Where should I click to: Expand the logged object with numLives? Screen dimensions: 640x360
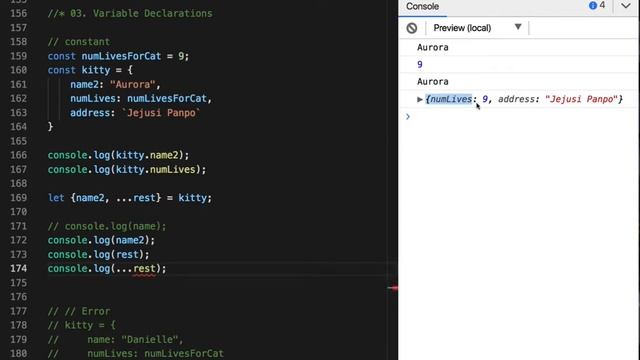click(420, 99)
